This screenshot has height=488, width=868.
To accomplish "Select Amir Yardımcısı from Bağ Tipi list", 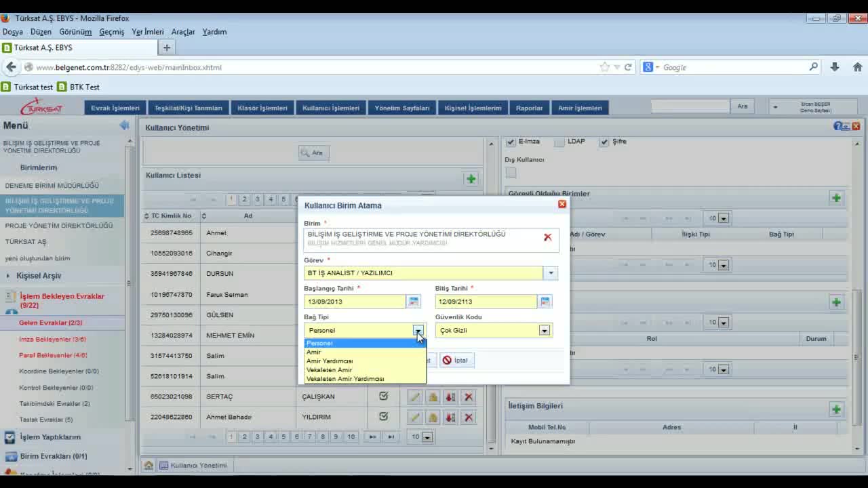I will point(330,361).
